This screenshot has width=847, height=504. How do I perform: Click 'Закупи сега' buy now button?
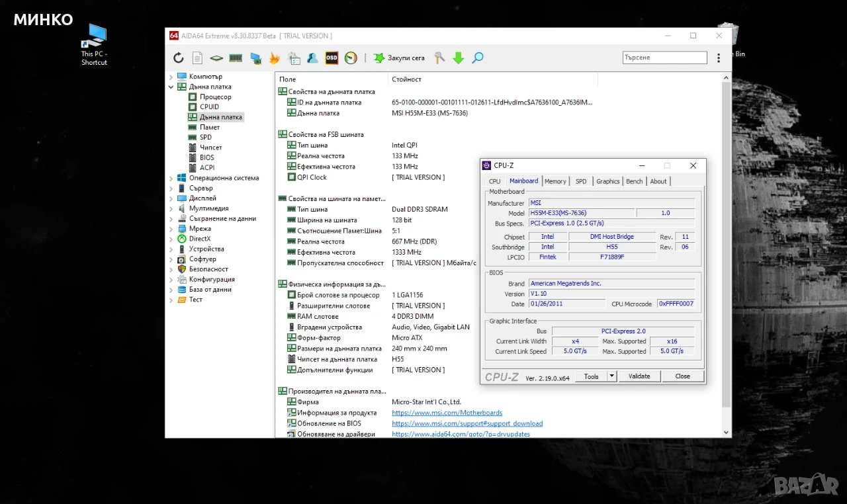398,58
